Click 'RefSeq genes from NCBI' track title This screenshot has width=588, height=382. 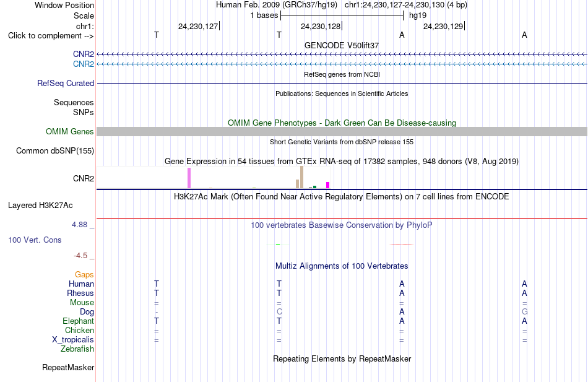(342, 74)
